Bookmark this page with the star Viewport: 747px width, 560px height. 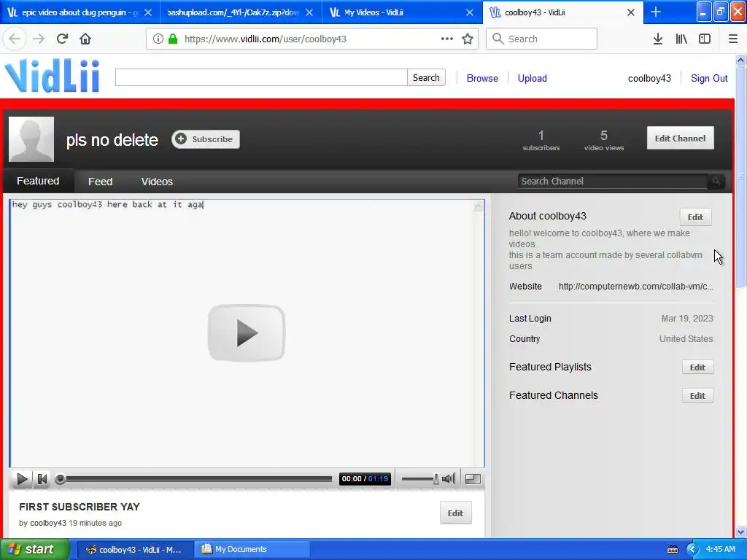pyautogui.click(x=468, y=39)
